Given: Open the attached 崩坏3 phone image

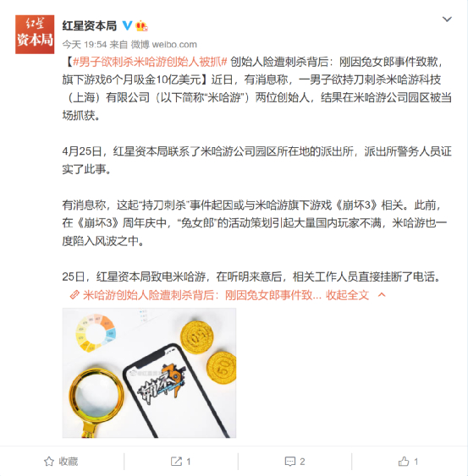Looking at the screenshot, I should tap(149, 373).
